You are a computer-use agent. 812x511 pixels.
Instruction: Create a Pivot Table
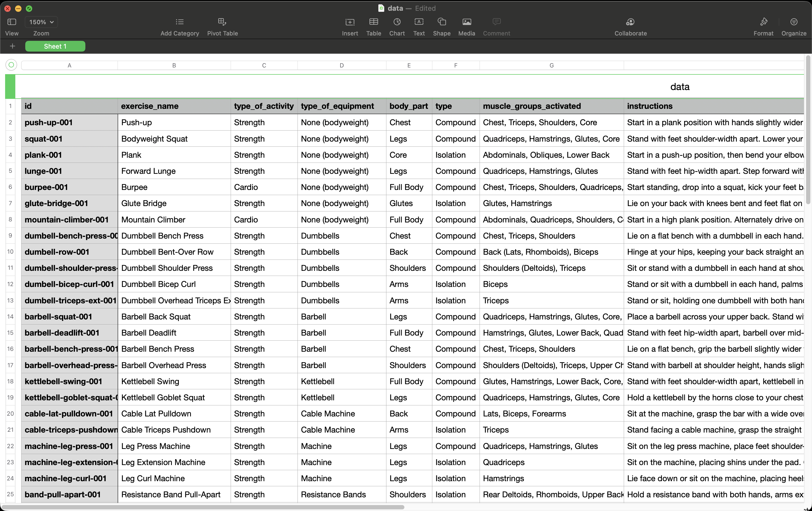point(222,22)
